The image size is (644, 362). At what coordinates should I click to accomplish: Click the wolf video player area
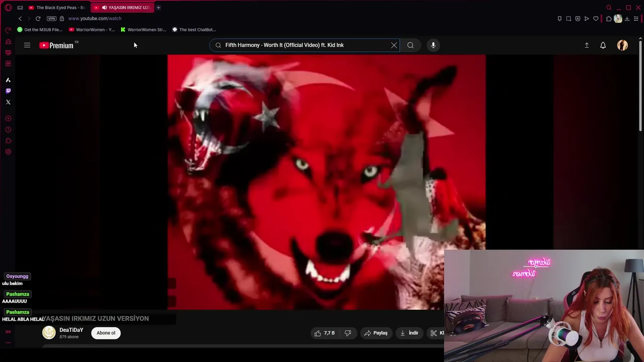pos(327,182)
